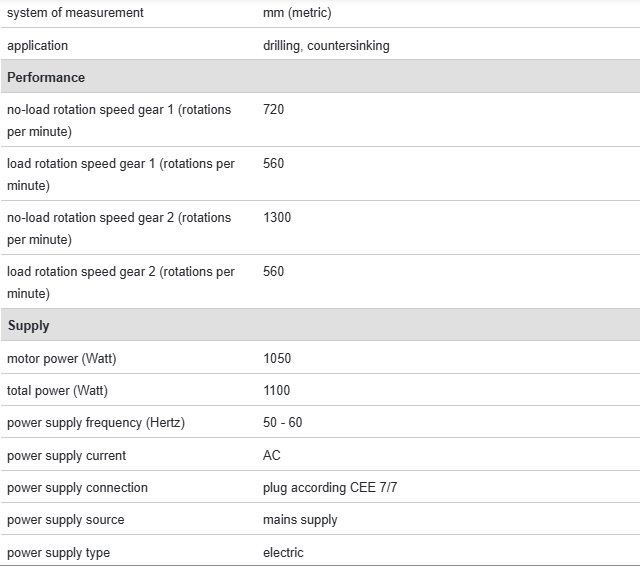Click the 'motor power (Watt)' label
The width and height of the screenshot is (640, 566).
[68, 358]
